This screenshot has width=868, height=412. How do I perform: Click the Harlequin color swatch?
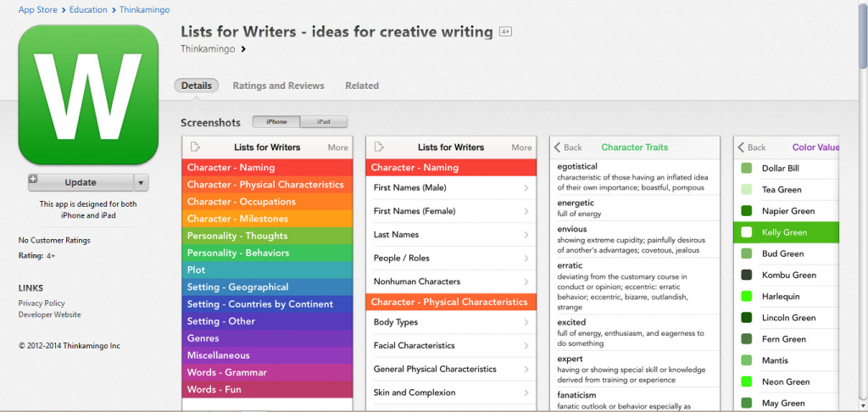click(x=747, y=296)
